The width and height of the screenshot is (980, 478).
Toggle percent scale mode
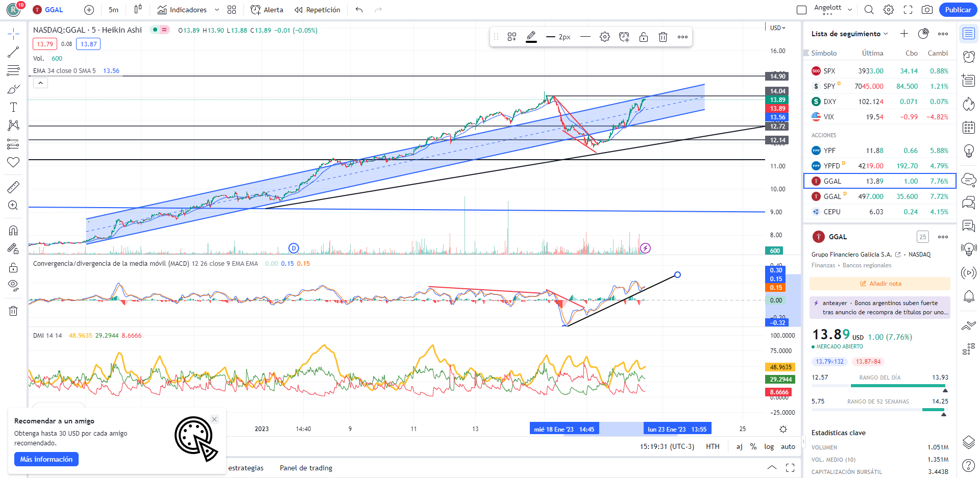753,446
